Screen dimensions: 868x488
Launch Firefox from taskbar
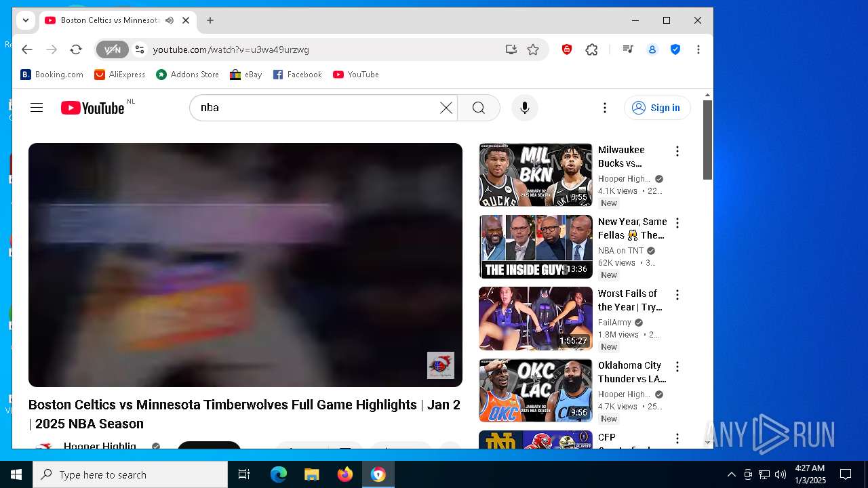click(x=345, y=474)
